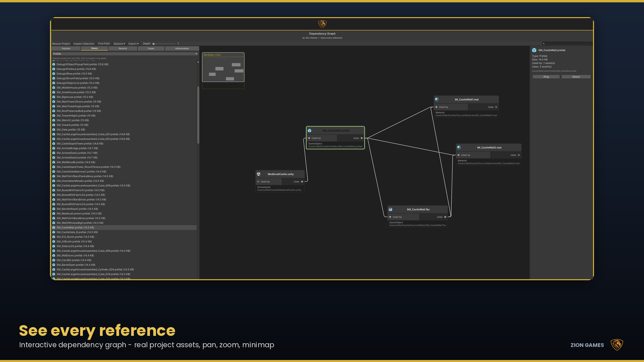Viewport: 644px width, 362px height.
Task: Click the mesh icon on SM_CastleWall.fbx node
Action: pyautogui.click(x=390, y=209)
